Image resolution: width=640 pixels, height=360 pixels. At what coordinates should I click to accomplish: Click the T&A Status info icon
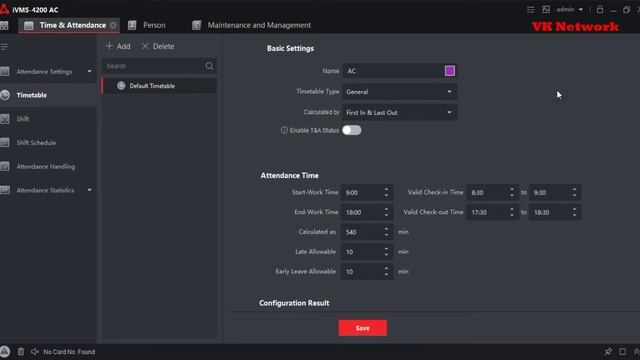coord(284,130)
